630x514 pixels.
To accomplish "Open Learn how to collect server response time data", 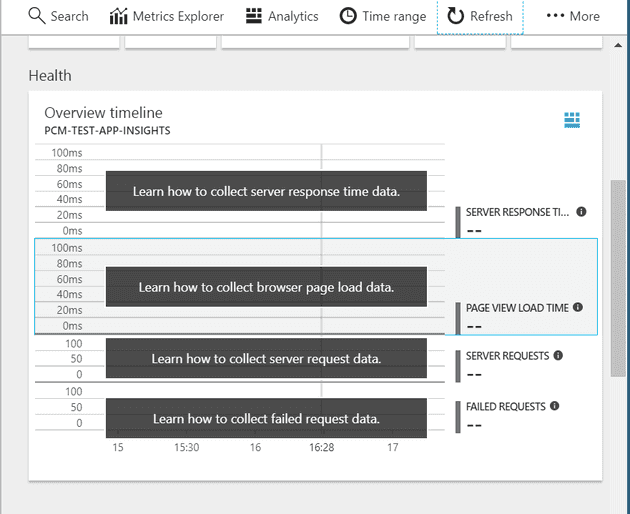I will (266, 191).
